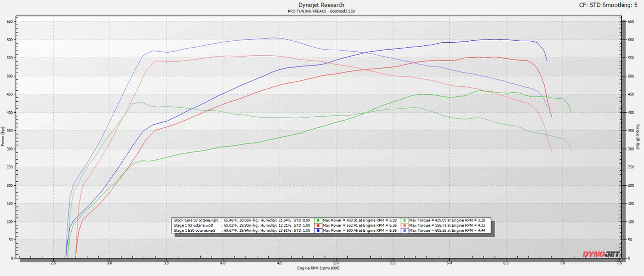Click the Torque (ft-lbs) axis label

tap(638, 137)
